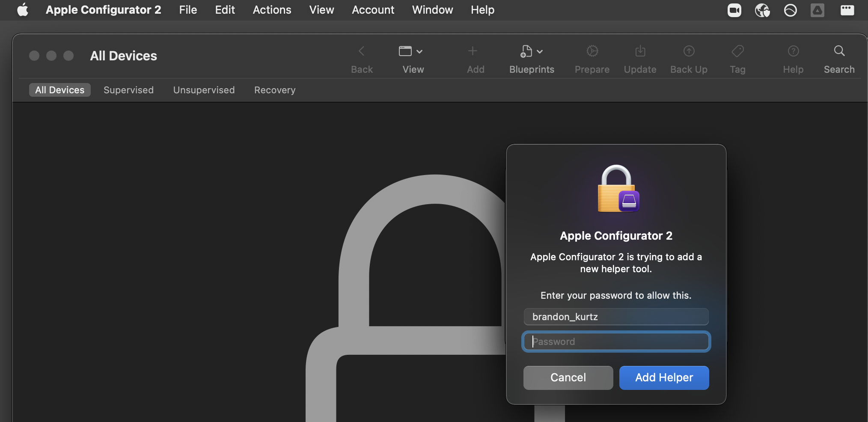The width and height of the screenshot is (868, 422).
Task: Click the Back Up toolbar icon
Action: 689,51
